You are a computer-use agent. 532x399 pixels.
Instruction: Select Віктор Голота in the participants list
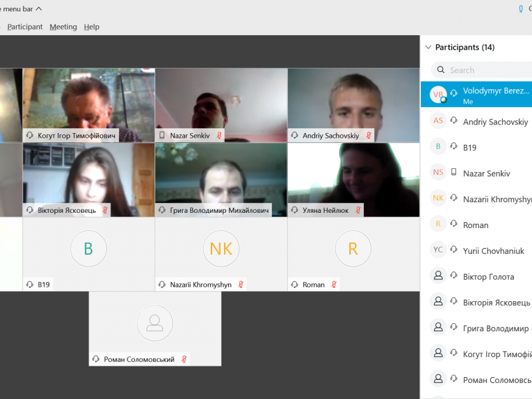pyautogui.click(x=488, y=277)
